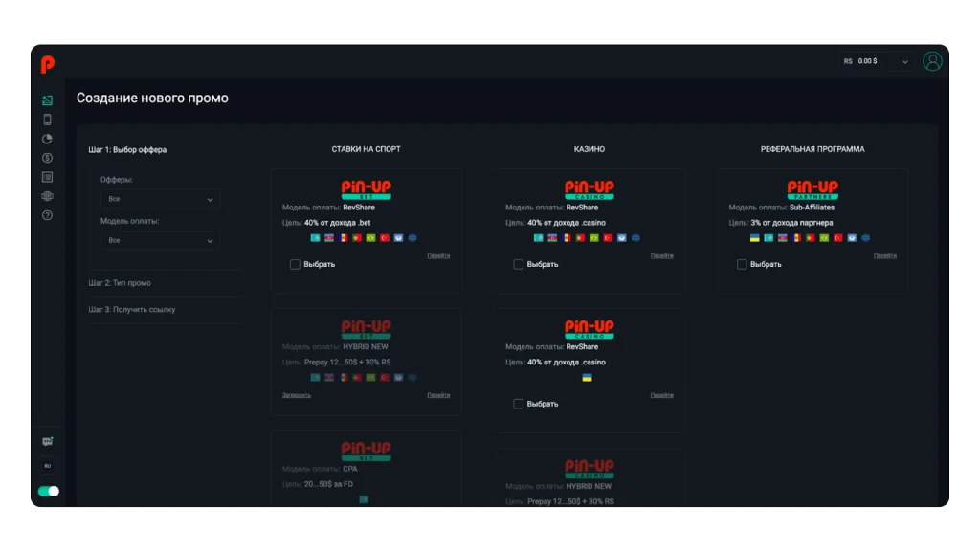Open the promo creation sidebar icon
Screen dimensions: 980x551
tap(48, 100)
